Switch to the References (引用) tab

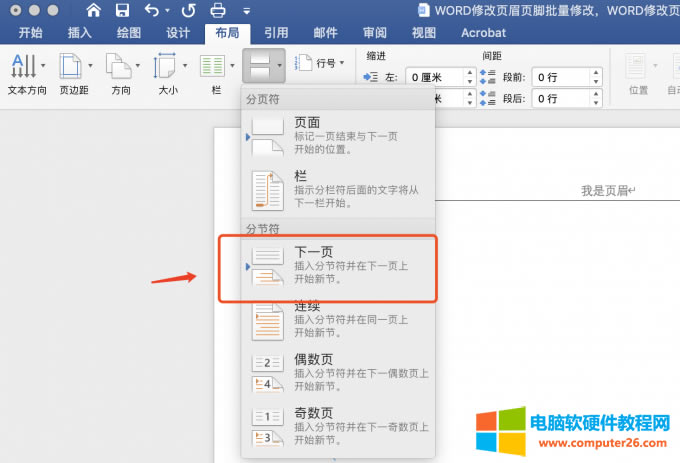276,33
